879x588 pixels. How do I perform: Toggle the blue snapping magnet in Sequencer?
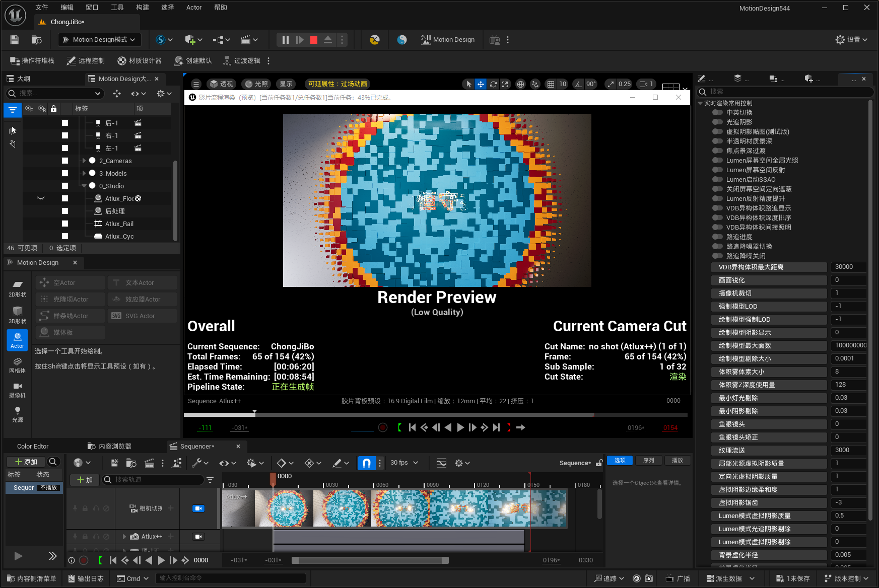tap(367, 463)
